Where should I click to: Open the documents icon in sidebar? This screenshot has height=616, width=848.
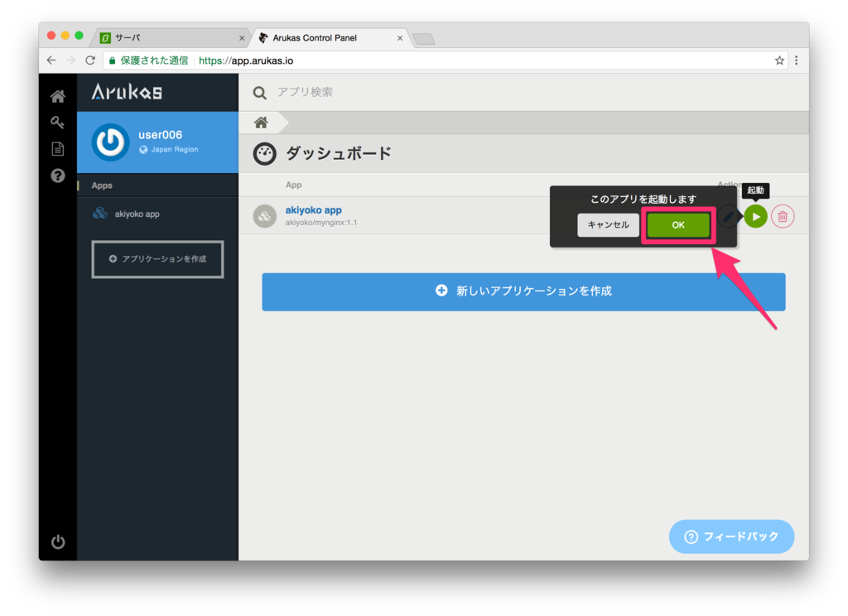point(57,149)
